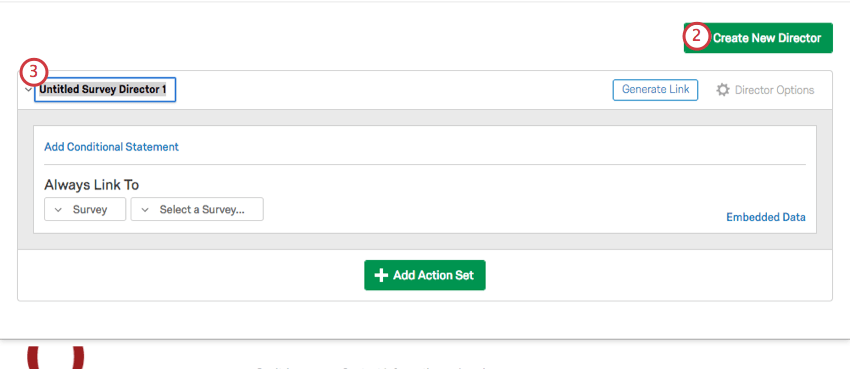Click Create New Director button

coord(758,38)
